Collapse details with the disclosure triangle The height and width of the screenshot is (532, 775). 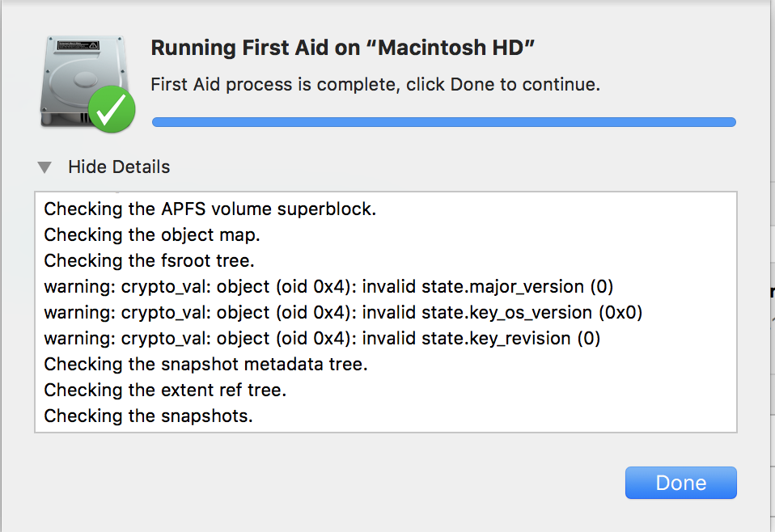tap(45, 168)
